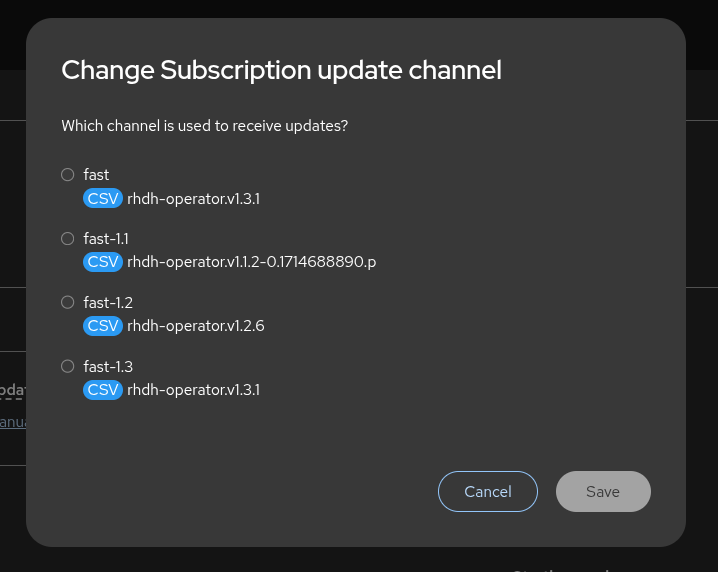The height and width of the screenshot is (572, 718).
Task: Click the 'fast' channel label text
Action: 96,175
